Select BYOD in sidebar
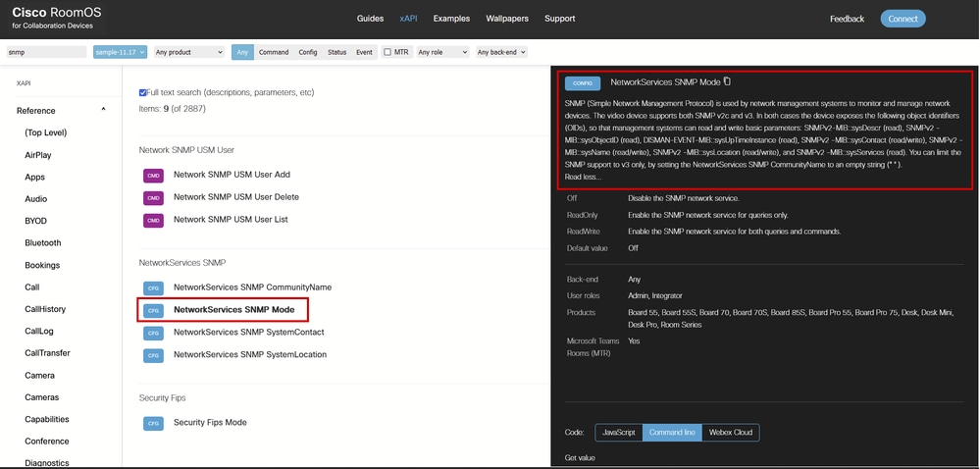Image resolution: width=980 pixels, height=469 pixels. pyautogui.click(x=35, y=221)
